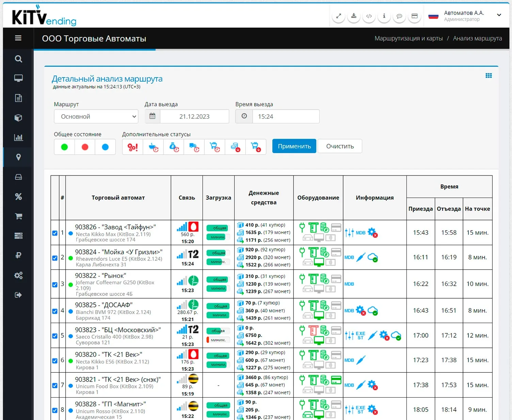
Task: Open the monitor sidebar icon
Action: (18, 78)
